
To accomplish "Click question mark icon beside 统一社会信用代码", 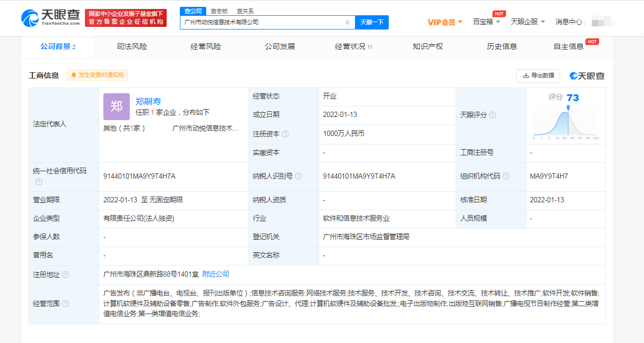I will [x=38, y=182].
